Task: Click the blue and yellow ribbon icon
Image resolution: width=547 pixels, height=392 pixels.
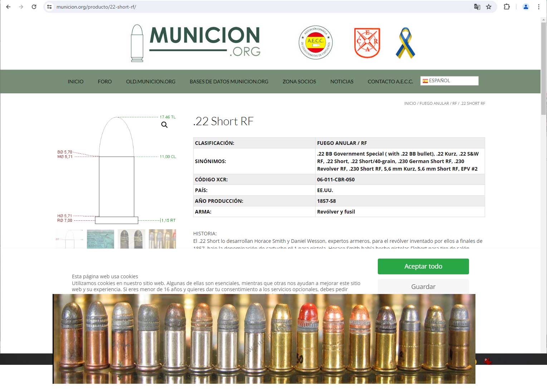Action: point(405,43)
